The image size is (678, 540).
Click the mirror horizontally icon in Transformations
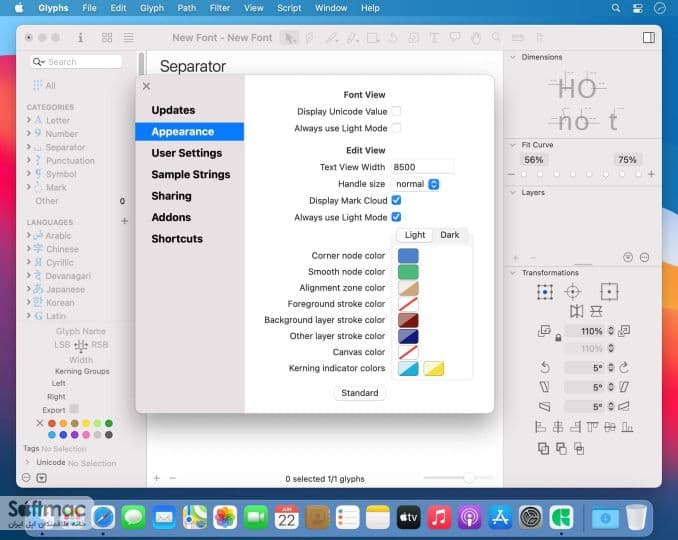(x=576, y=311)
